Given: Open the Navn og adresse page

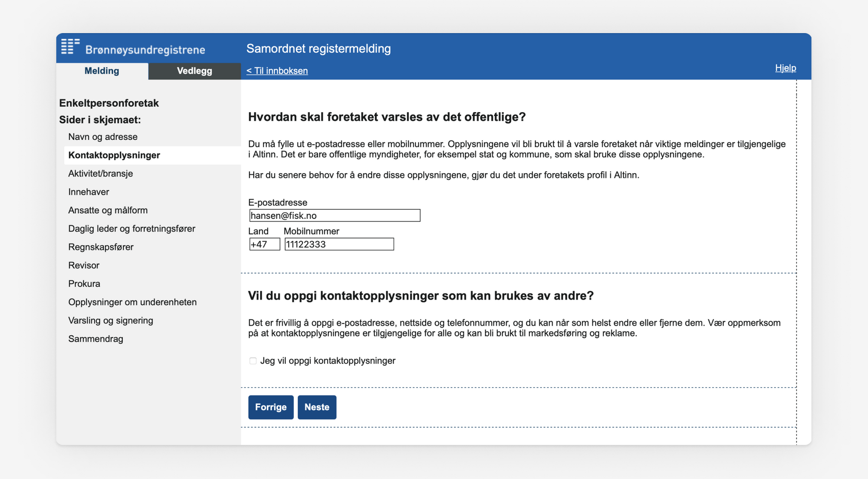Looking at the screenshot, I should tap(103, 136).
